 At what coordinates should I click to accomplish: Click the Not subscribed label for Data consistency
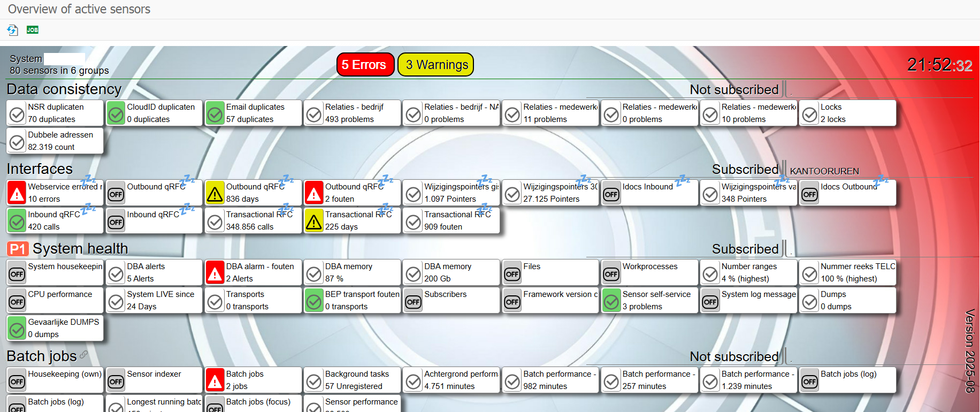point(734,89)
